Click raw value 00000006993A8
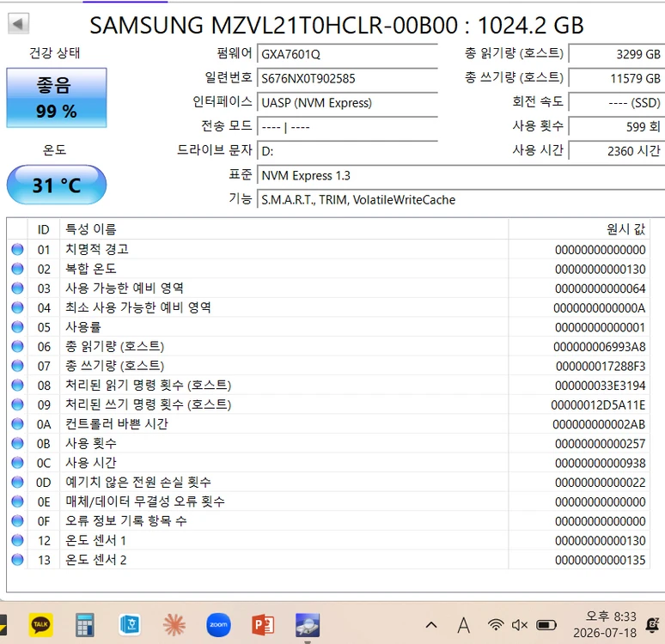665x644 pixels. coord(599,347)
